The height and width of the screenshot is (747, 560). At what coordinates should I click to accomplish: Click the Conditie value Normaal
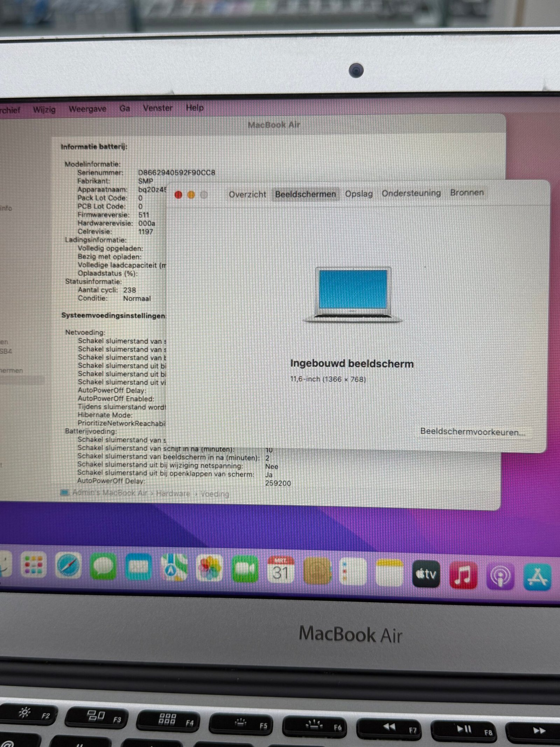point(137,298)
